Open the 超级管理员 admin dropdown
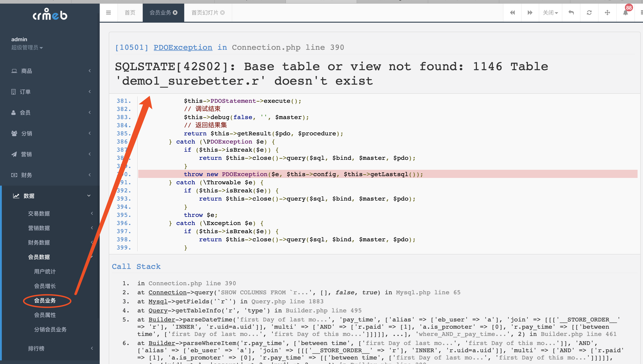643x364 pixels. [27, 48]
